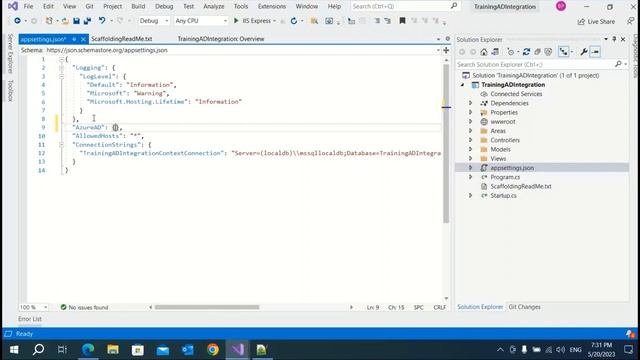
Task: Click the top search box (Ctrl+Q)
Action: (405, 6)
